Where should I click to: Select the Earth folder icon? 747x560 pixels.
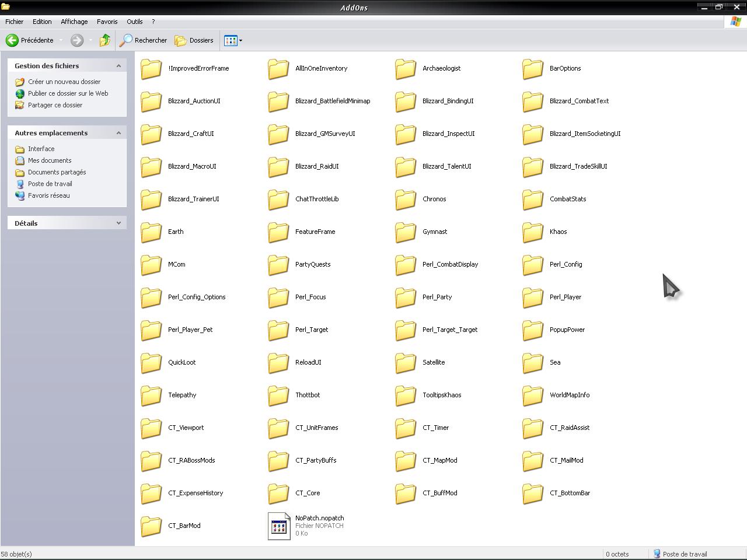point(151,232)
